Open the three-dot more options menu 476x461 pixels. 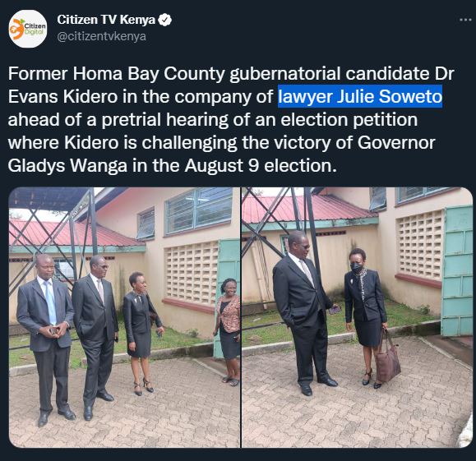coord(465,20)
